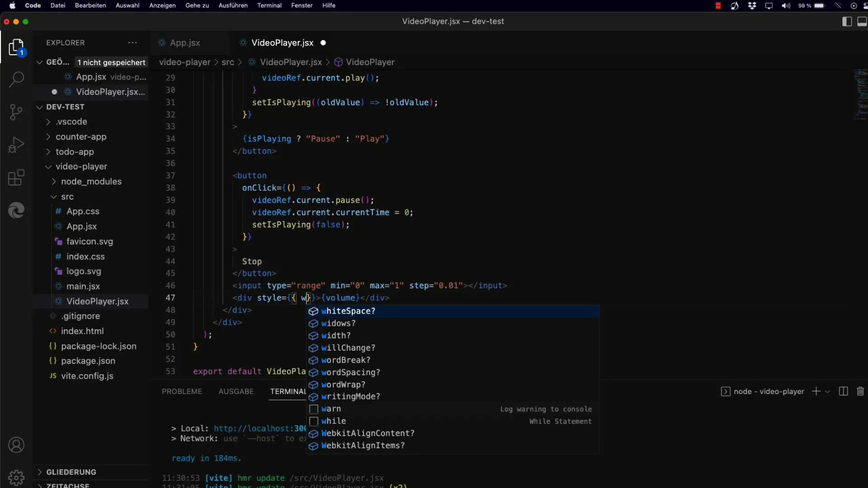The width and height of the screenshot is (868, 488).
Task: Select while statement snippet suggestion
Action: [x=453, y=421]
